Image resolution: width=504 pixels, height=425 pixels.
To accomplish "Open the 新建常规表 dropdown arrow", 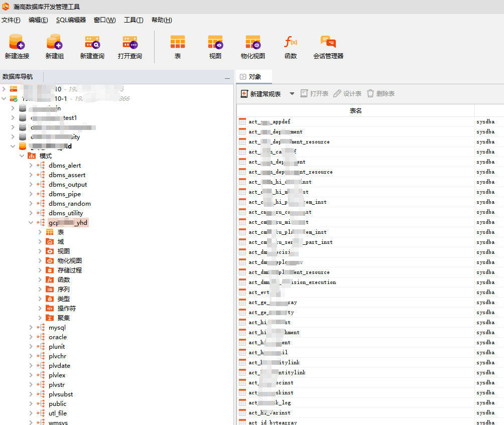I will pos(292,93).
